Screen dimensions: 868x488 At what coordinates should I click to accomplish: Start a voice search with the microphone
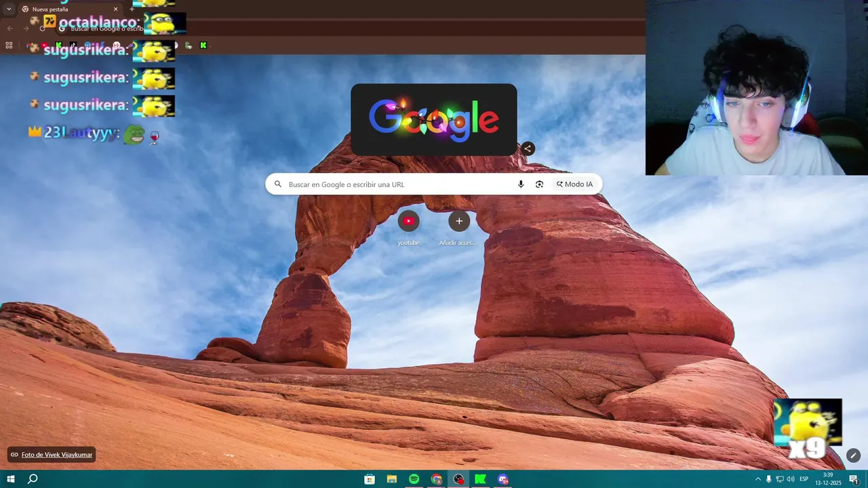point(521,184)
